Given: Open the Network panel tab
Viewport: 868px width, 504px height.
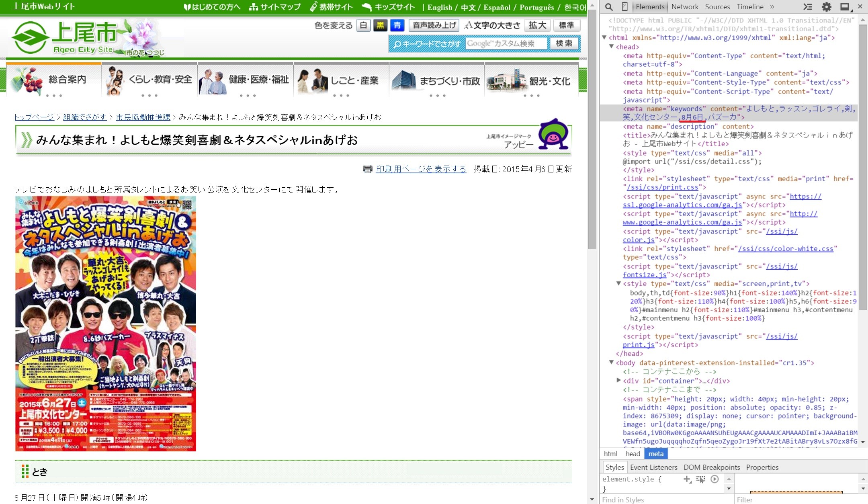Looking at the screenshot, I should (685, 7).
